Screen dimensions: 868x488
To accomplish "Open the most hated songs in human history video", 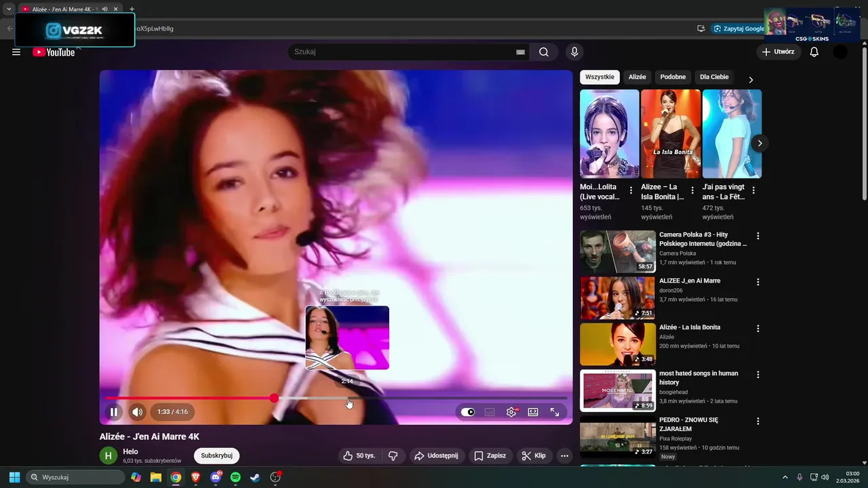I will click(x=698, y=378).
